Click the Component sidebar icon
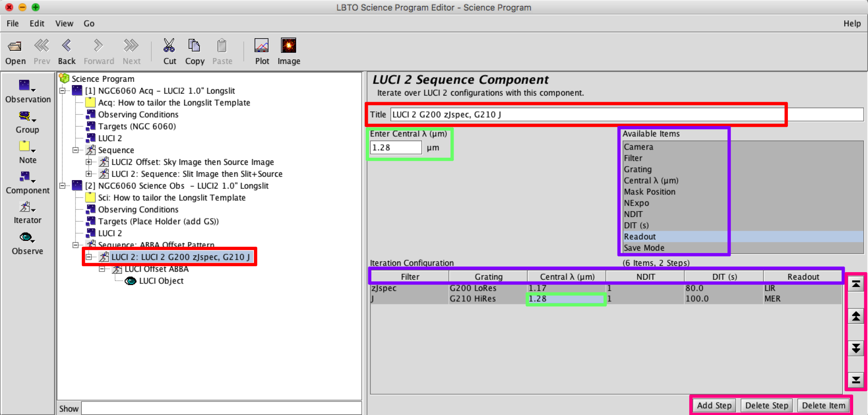This screenshot has width=868, height=415. (27, 177)
